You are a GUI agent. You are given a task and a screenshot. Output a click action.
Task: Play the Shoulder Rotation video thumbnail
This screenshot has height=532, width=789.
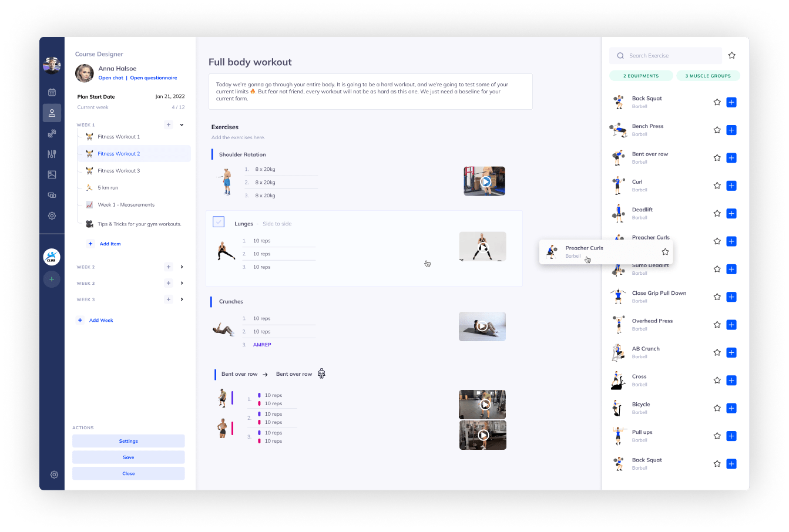pyautogui.click(x=485, y=181)
